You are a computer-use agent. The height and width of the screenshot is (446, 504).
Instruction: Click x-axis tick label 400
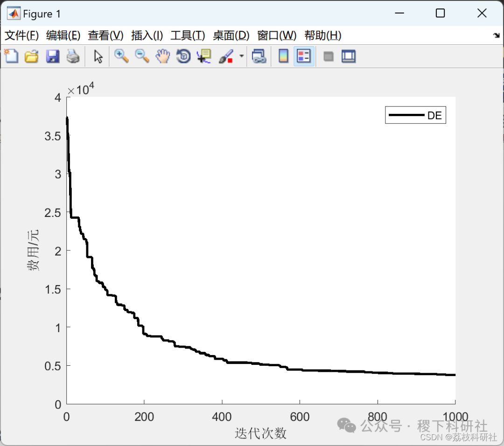pyautogui.click(x=222, y=417)
